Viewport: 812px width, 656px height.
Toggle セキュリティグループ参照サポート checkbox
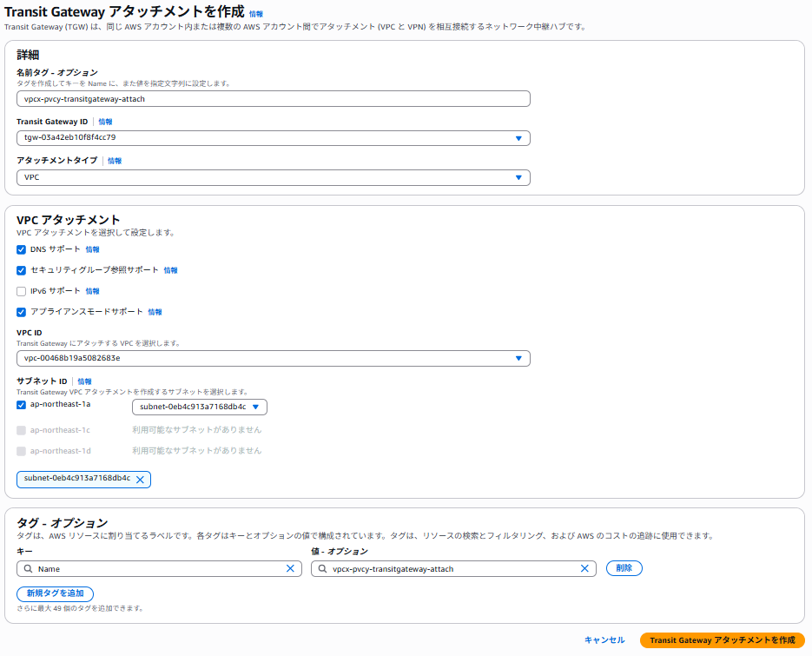[21, 270]
